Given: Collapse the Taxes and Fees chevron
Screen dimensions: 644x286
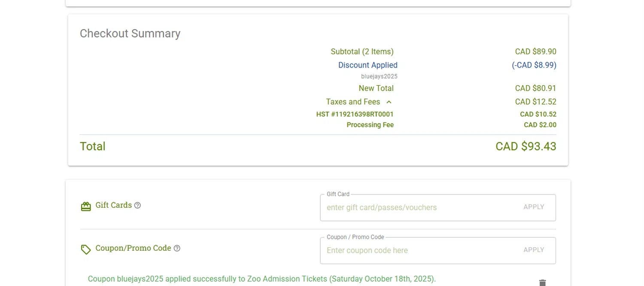Looking at the screenshot, I should 389,102.
